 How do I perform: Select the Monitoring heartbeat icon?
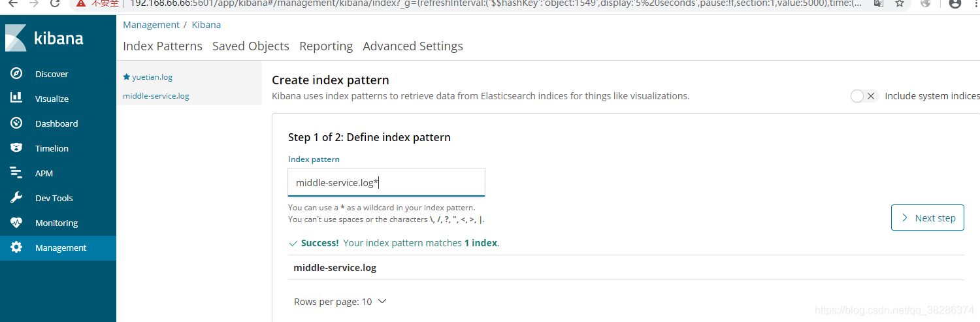click(x=16, y=222)
